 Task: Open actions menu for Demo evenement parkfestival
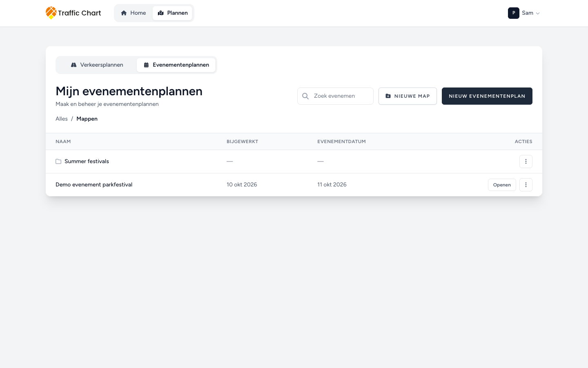click(526, 185)
